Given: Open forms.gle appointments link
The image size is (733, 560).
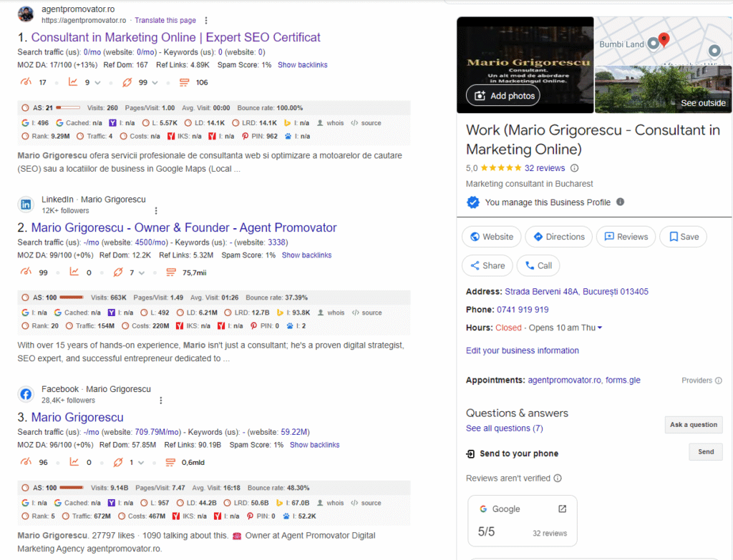Looking at the screenshot, I should [623, 380].
